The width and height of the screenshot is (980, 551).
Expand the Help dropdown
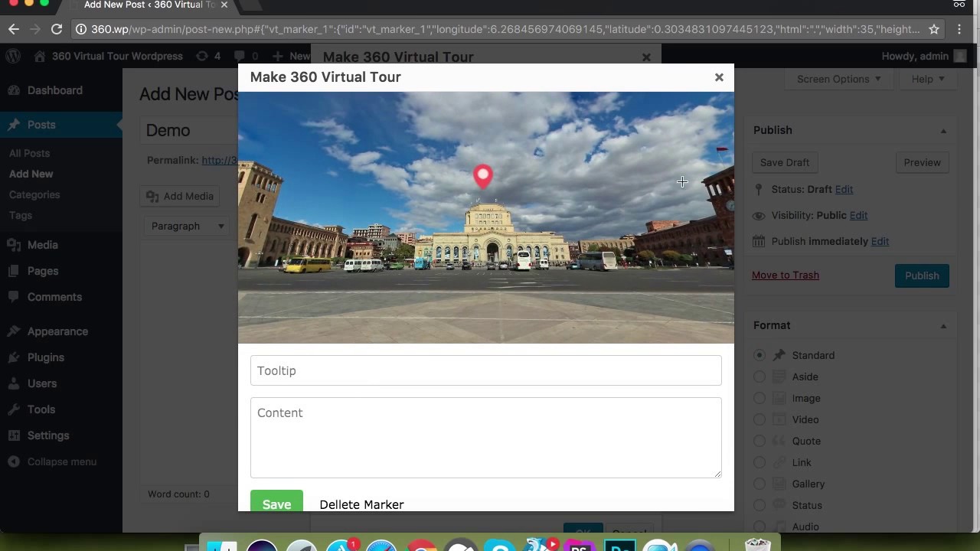pos(928,79)
